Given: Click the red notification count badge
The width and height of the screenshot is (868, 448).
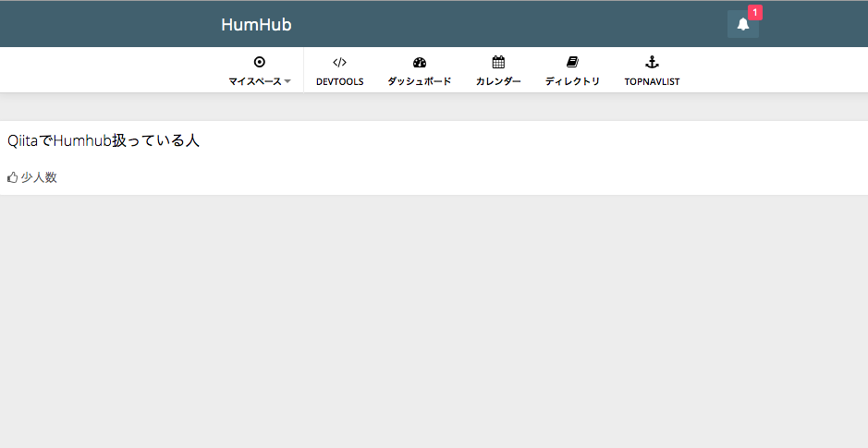Looking at the screenshot, I should (x=755, y=13).
